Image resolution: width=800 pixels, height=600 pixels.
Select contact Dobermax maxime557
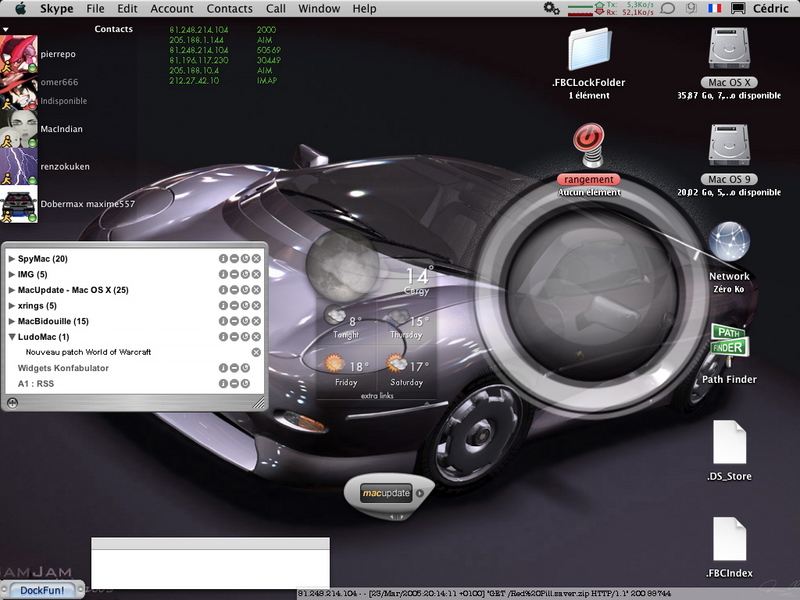88,204
